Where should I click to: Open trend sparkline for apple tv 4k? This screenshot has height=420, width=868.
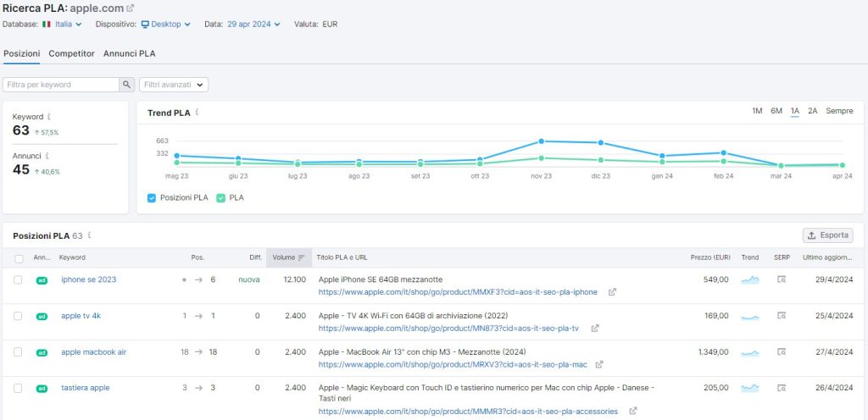(750, 317)
